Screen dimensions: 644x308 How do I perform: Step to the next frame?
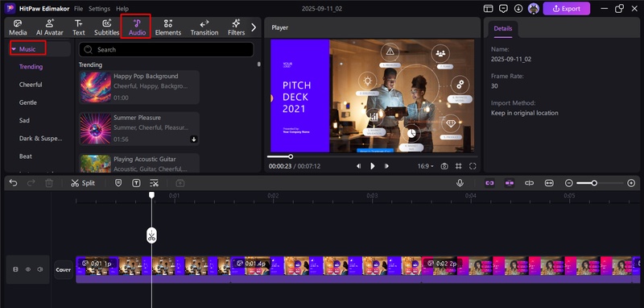386,166
